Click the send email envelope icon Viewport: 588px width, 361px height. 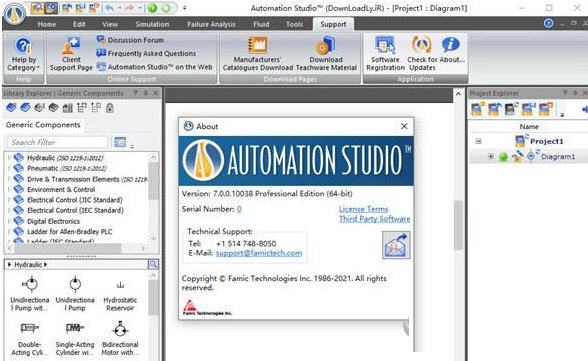point(396,245)
